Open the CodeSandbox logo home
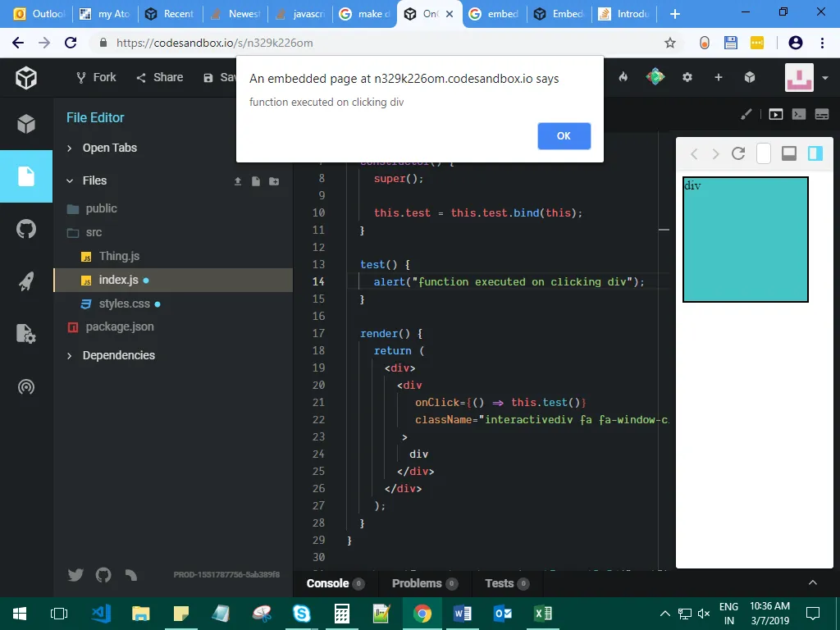Viewport: 840px width, 630px height. click(x=25, y=78)
